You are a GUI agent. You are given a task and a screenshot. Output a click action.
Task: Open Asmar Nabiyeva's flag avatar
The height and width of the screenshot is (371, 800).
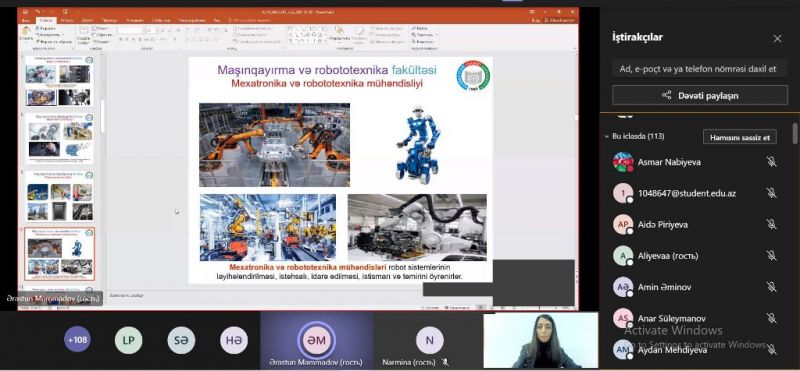[623, 162]
